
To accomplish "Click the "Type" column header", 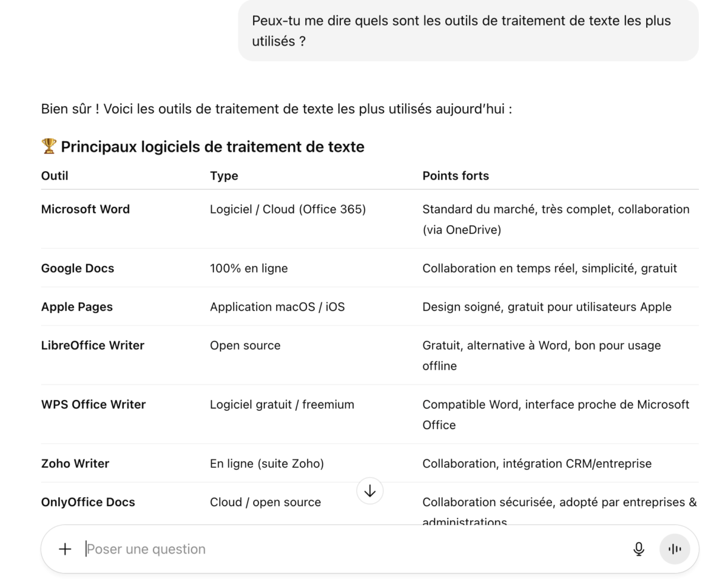I will click(224, 176).
